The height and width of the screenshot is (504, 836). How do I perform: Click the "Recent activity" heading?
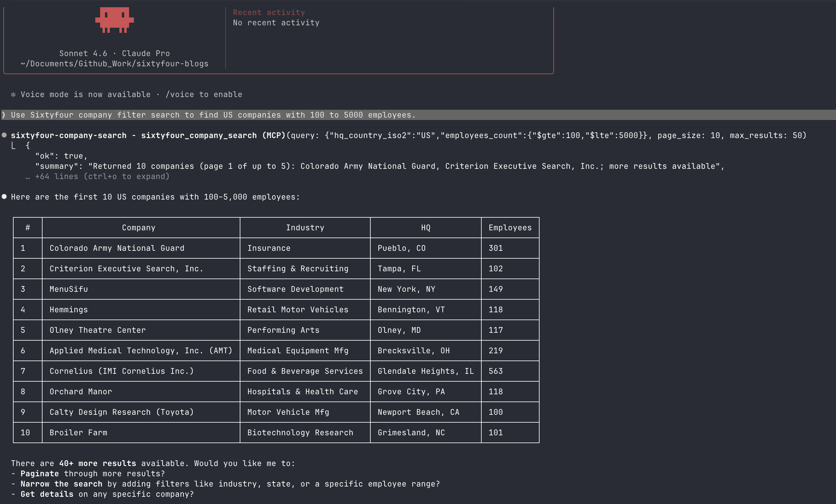click(269, 13)
